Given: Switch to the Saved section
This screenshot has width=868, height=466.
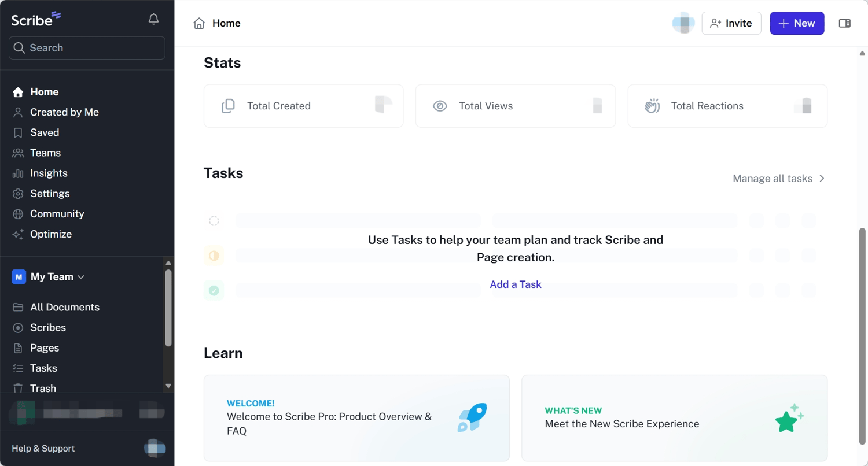Looking at the screenshot, I should 44,132.
